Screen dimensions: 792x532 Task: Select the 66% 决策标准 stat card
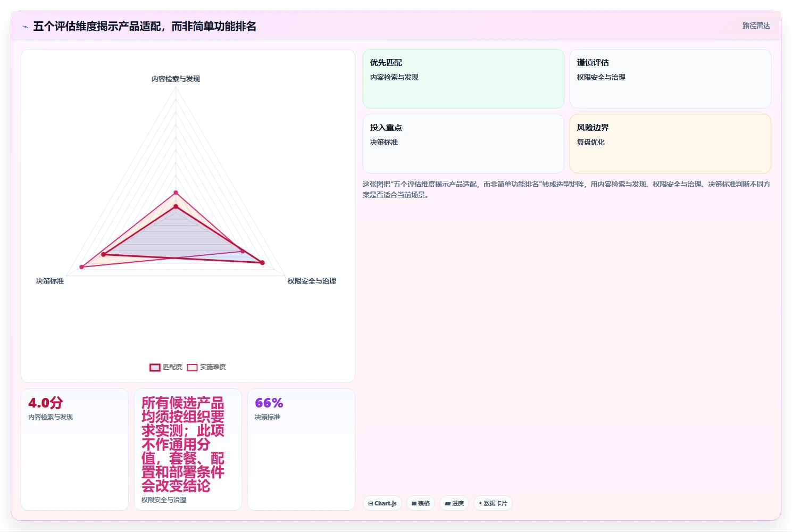pyautogui.click(x=301, y=450)
